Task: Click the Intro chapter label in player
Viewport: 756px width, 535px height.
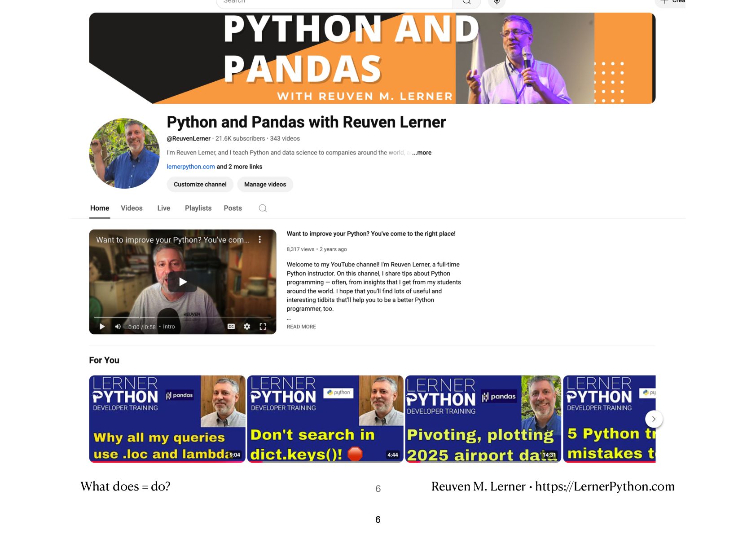Action: point(169,327)
